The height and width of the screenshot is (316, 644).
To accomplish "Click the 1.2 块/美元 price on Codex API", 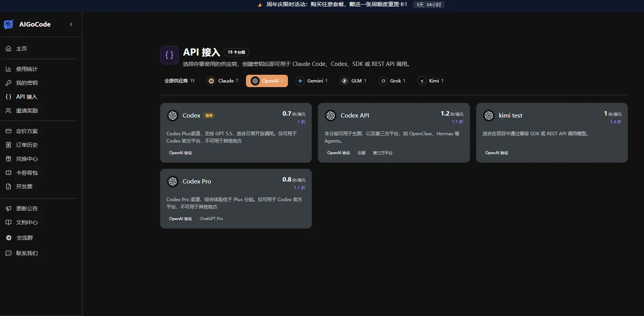I will coord(452,114).
